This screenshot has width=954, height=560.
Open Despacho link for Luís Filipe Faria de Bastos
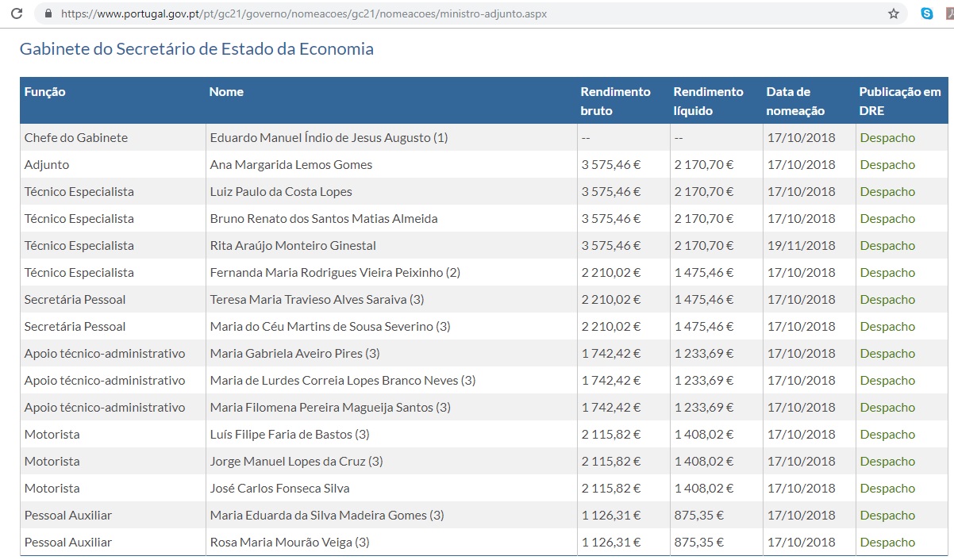tap(887, 434)
